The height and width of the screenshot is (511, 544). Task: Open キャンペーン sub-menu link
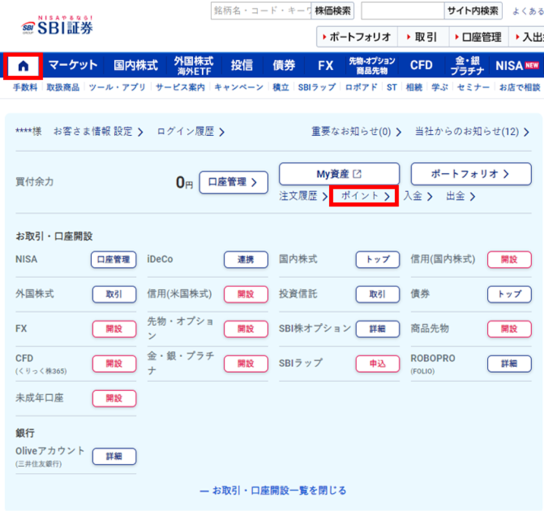point(239,87)
